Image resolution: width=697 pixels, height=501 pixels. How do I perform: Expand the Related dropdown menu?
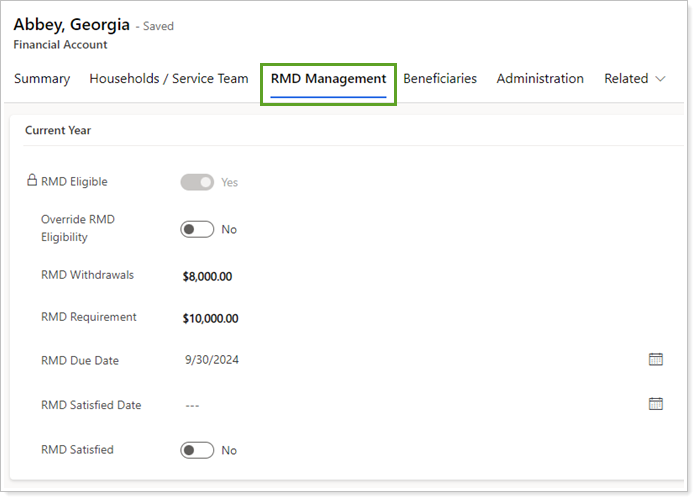pos(634,79)
